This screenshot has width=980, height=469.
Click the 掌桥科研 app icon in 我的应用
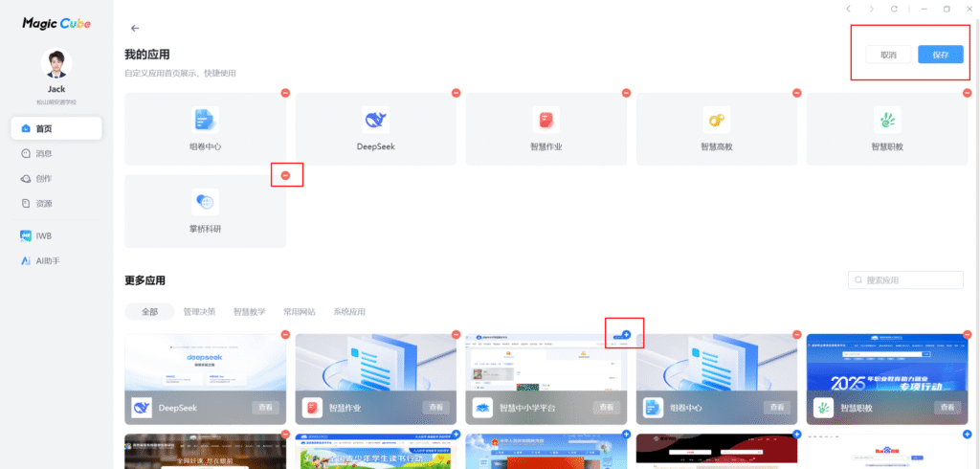[205, 201]
